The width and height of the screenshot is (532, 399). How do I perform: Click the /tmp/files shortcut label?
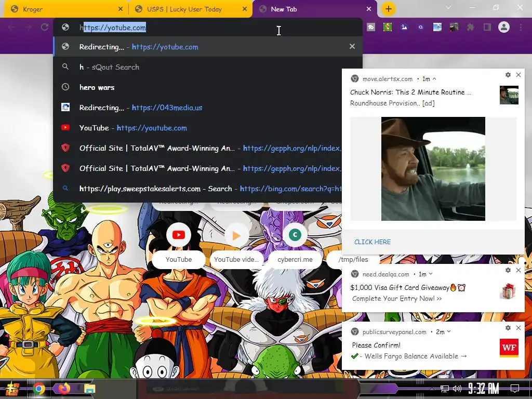click(x=353, y=260)
